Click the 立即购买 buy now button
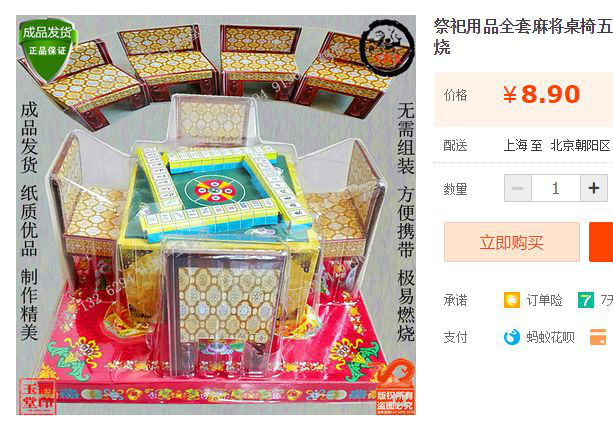The image size is (613, 425). 512,242
